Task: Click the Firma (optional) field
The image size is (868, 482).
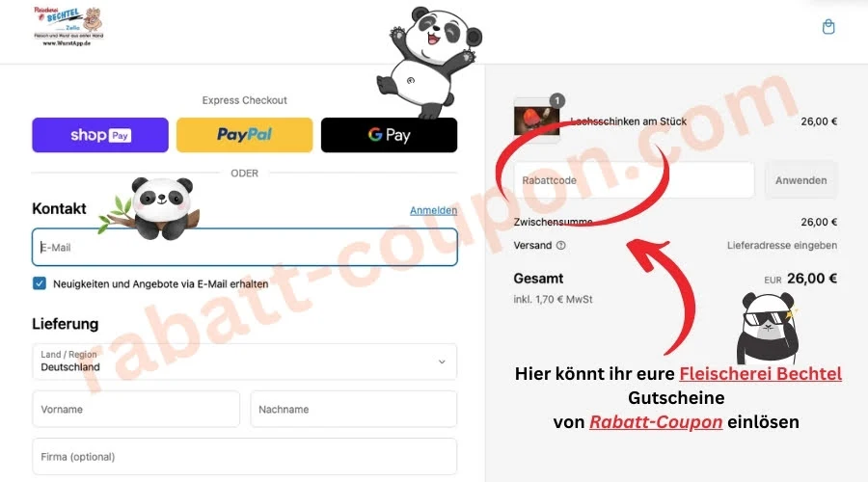Action: [244, 457]
